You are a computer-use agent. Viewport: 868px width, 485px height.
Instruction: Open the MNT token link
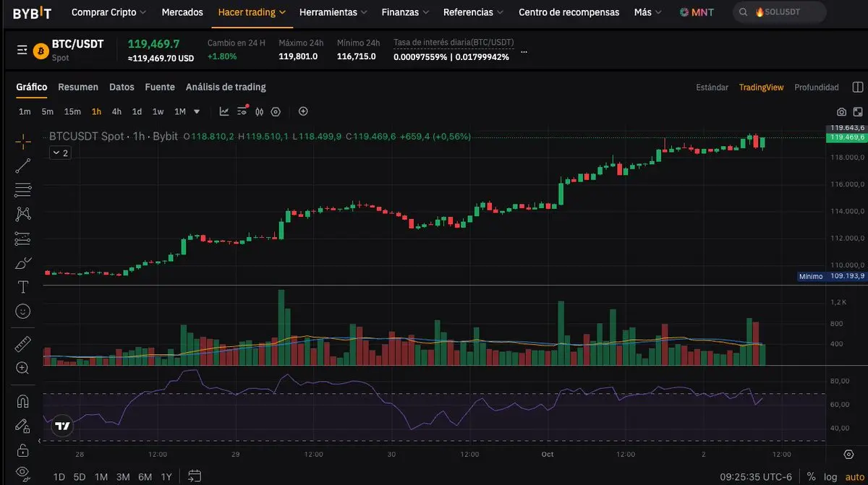pyautogui.click(x=697, y=12)
